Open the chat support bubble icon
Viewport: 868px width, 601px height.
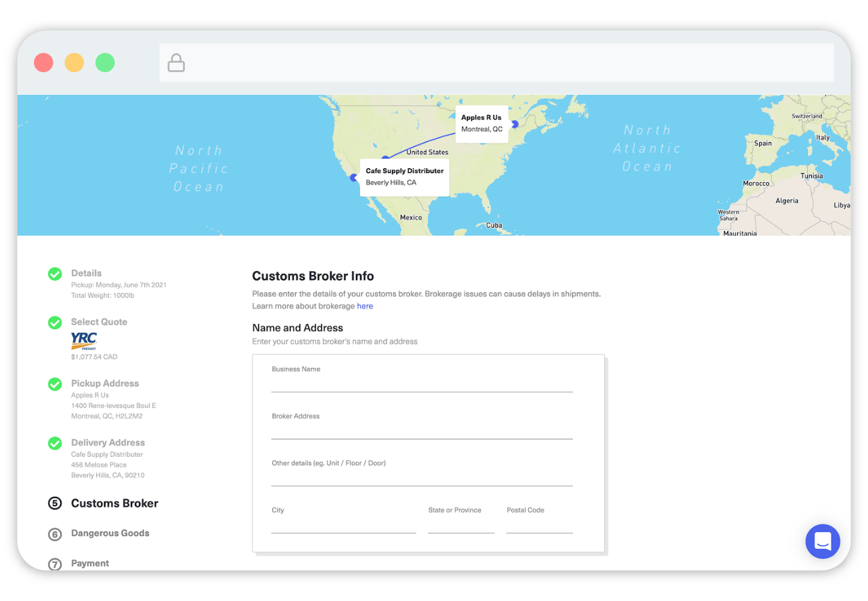[x=822, y=541]
